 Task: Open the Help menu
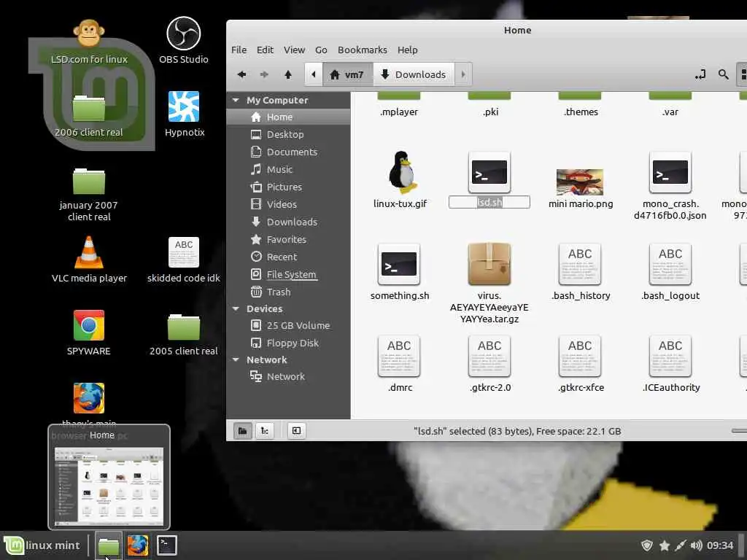[x=407, y=50]
